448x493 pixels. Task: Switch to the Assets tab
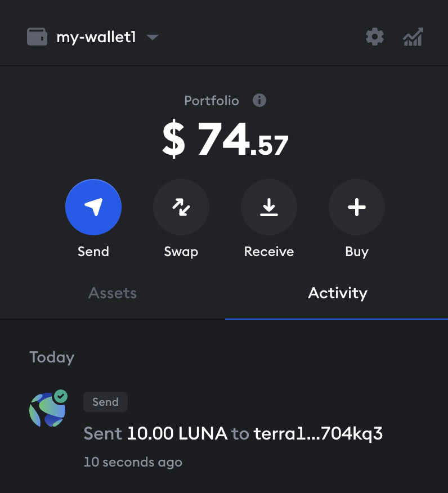coord(113,293)
